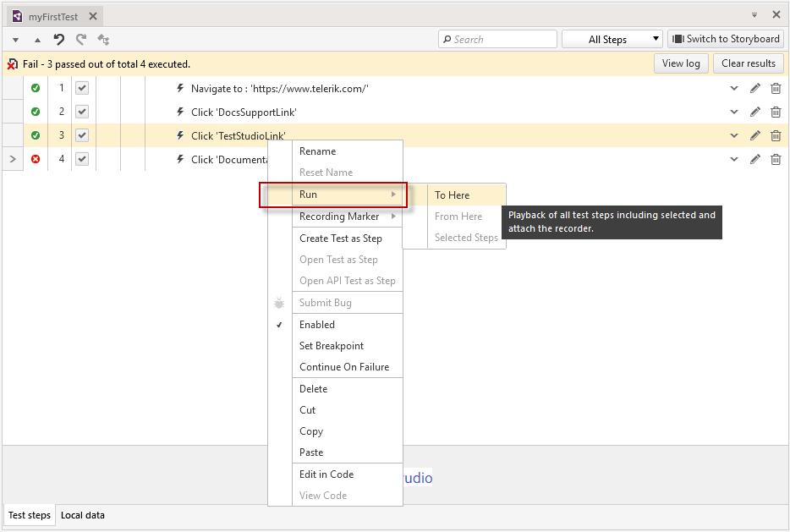Image resolution: width=790 pixels, height=532 pixels.
Task: Edit step 1 using the pencil icon
Action: 755,88
